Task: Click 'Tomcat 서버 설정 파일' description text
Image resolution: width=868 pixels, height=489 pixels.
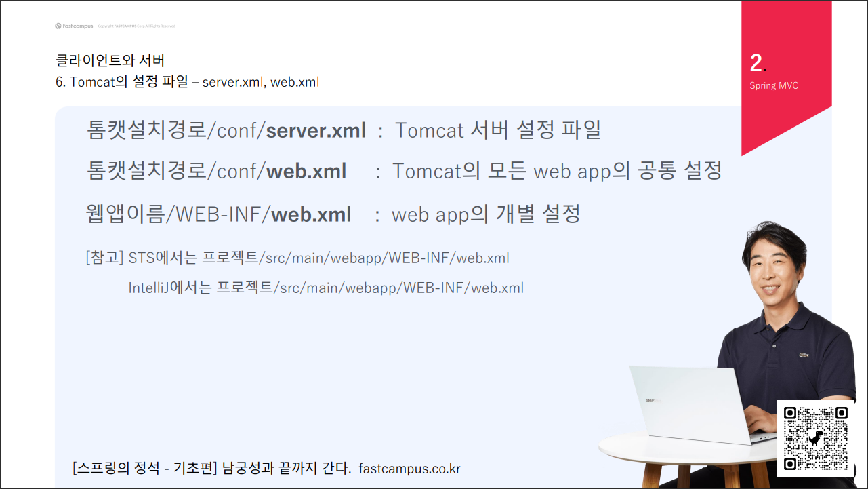Action: [x=498, y=130]
